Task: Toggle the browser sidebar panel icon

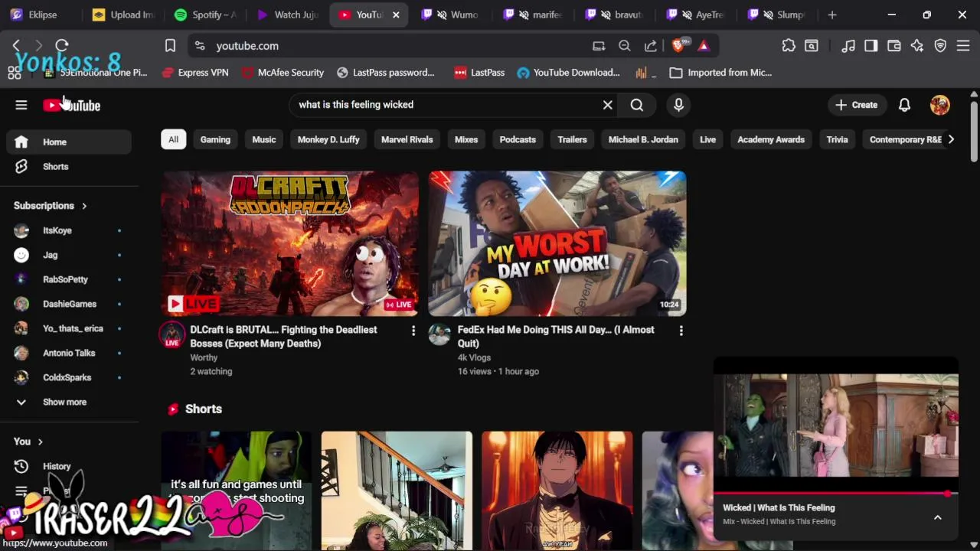Action: coord(871,46)
